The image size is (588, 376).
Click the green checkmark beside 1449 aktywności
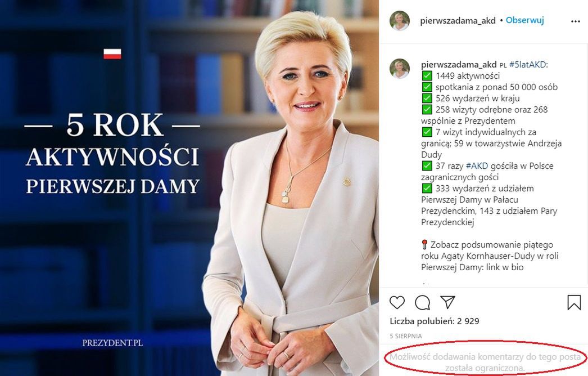[x=427, y=75]
